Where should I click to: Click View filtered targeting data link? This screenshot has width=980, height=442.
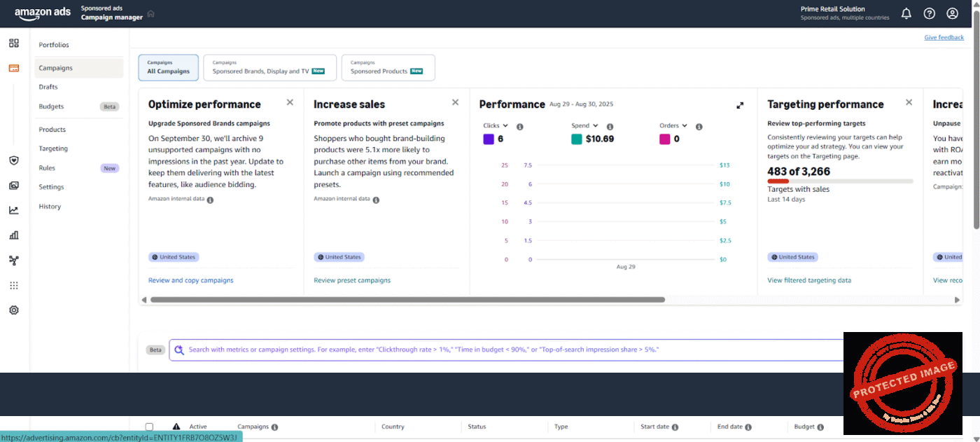[x=809, y=280]
